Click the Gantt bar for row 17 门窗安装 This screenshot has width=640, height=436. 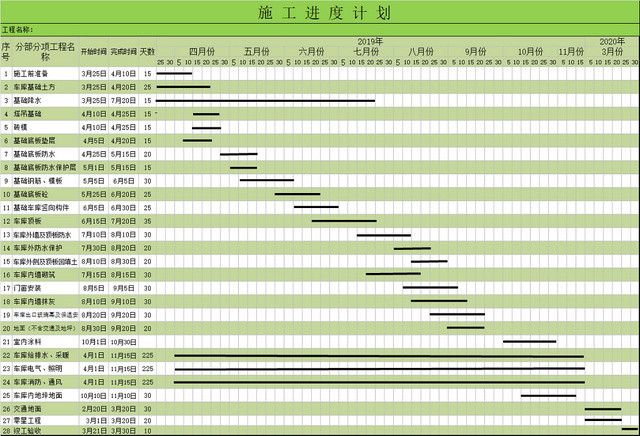click(x=430, y=287)
